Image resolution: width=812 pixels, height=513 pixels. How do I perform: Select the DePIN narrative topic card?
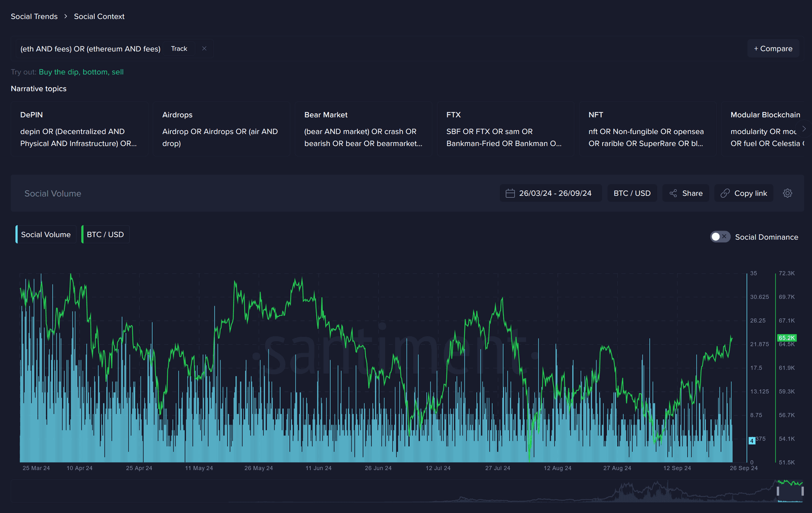(79, 129)
